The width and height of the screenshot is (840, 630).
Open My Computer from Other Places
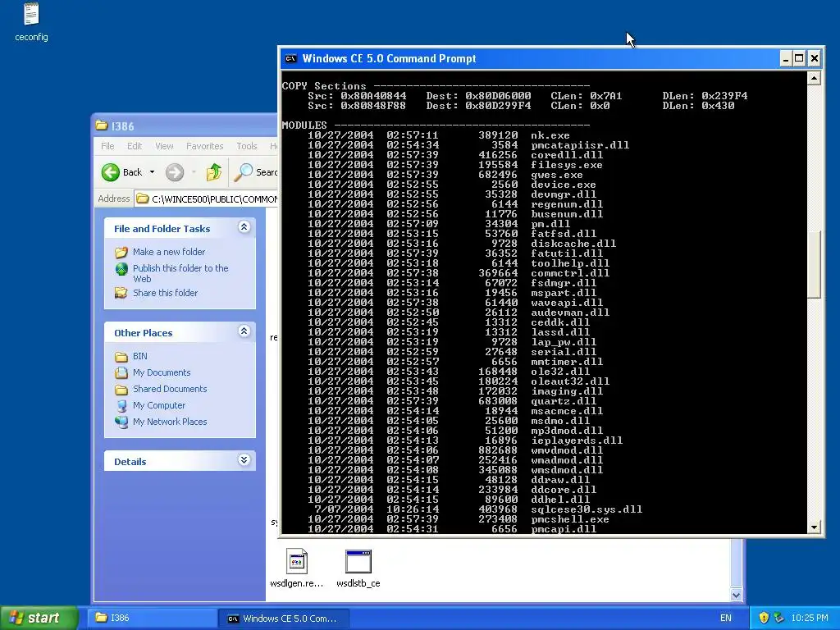159,405
